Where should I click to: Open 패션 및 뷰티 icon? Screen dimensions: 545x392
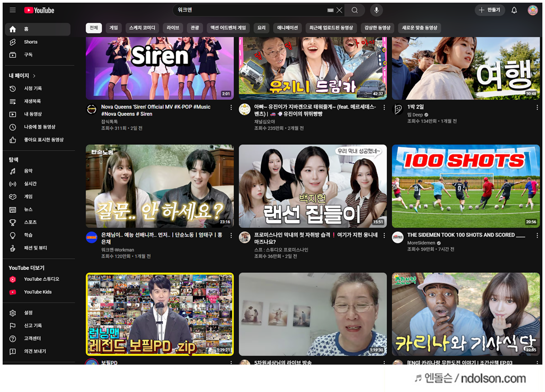point(13,248)
